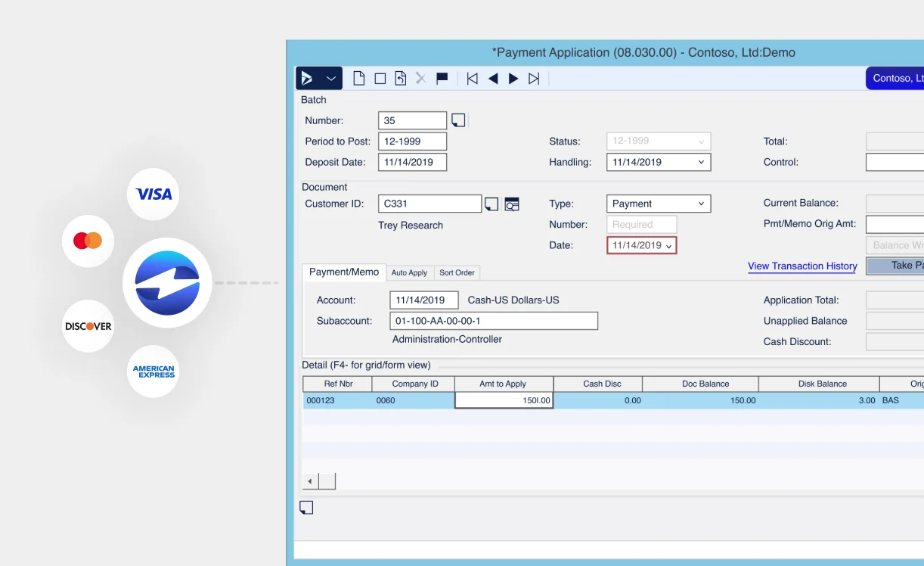Select the Company ID cell 0060
The height and width of the screenshot is (566, 924).
(x=414, y=400)
